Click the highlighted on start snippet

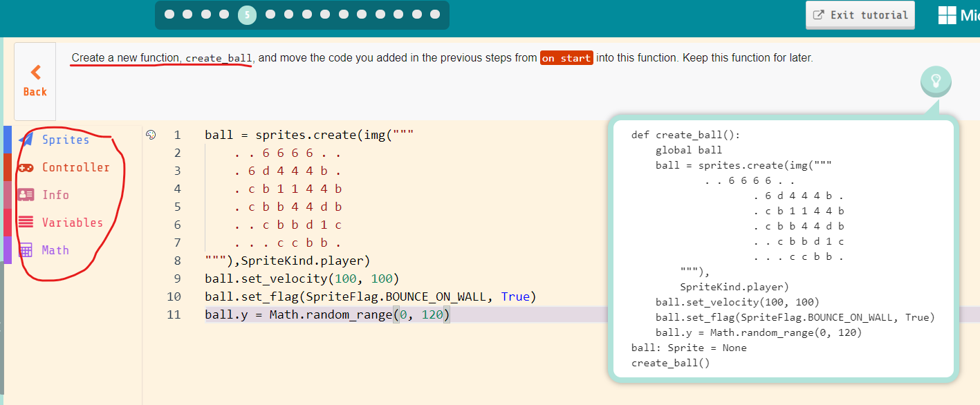(x=566, y=57)
